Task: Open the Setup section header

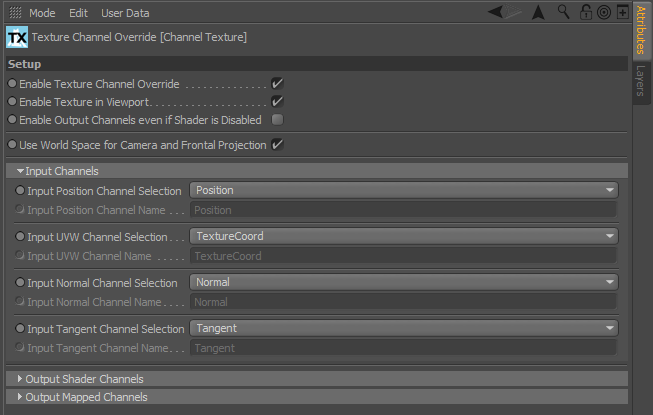Action: click(x=317, y=64)
